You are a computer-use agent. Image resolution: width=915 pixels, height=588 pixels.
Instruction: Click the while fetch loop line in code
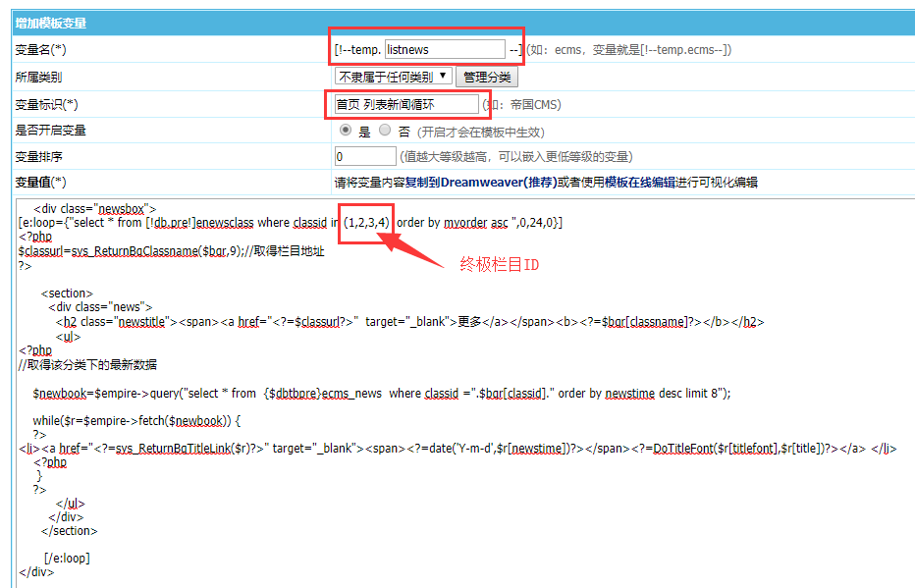click(135, 421)
